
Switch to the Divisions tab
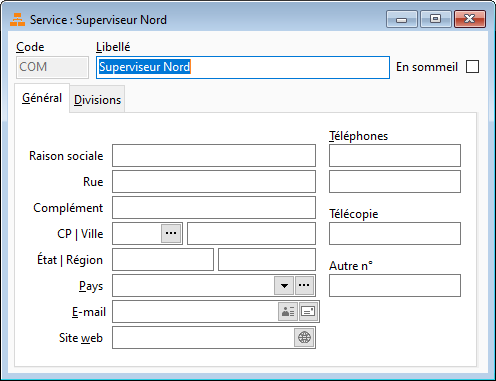(97, 100)
